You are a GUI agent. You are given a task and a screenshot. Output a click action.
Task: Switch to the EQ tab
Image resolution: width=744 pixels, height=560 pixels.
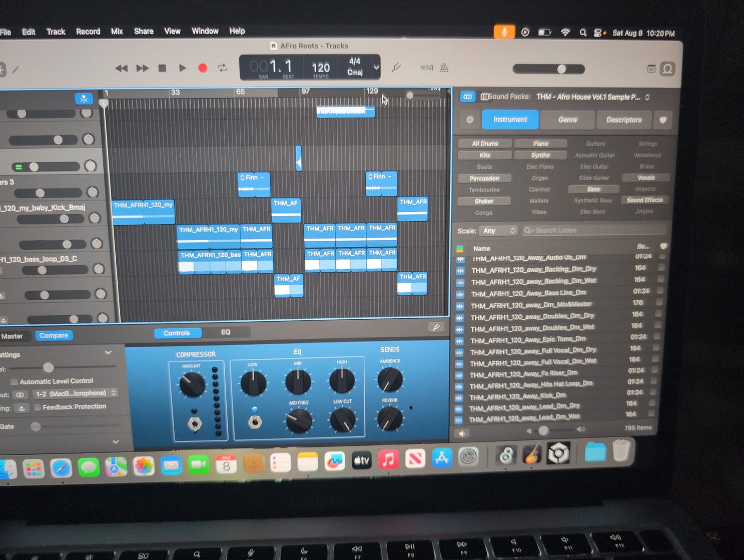point(226,332)
